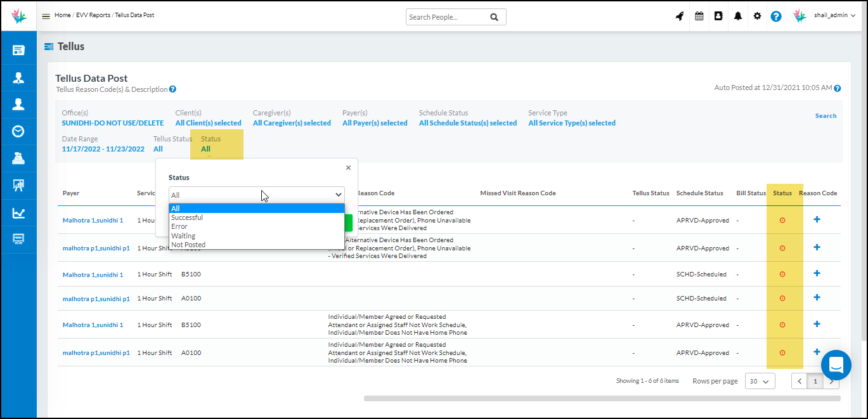Open notifications via the bell icon
Screen dimensions: 868x419
[x=737, y=16]
